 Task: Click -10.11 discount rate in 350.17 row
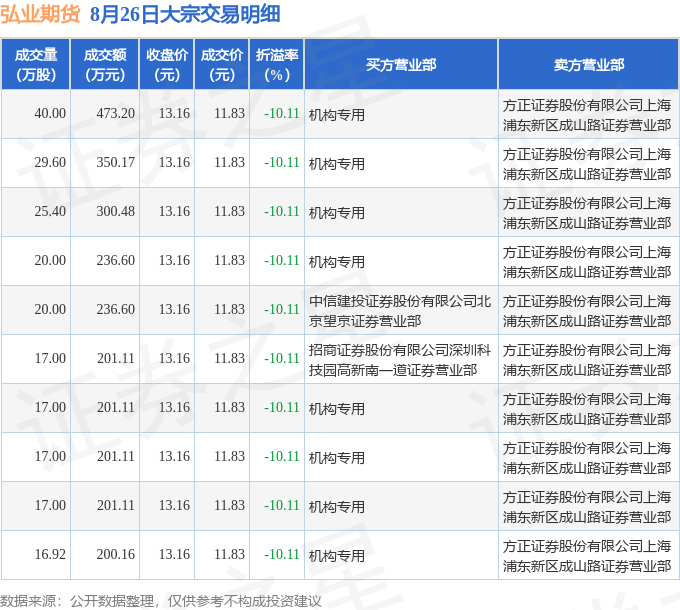pyautogui.click(x=282, y=163)
